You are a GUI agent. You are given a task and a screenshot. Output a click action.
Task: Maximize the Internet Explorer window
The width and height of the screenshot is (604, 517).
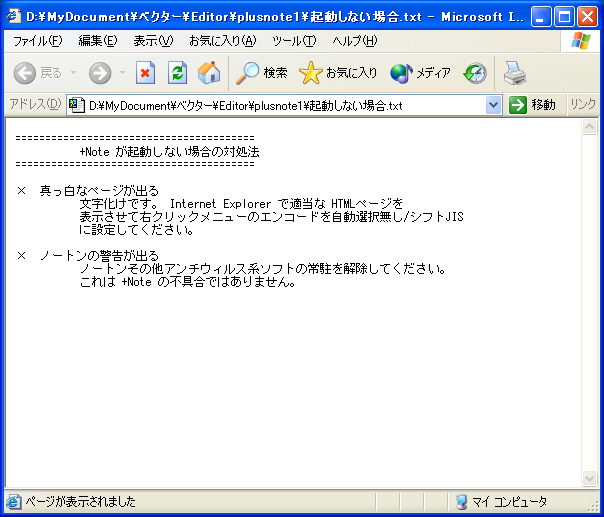click(564, 17)
